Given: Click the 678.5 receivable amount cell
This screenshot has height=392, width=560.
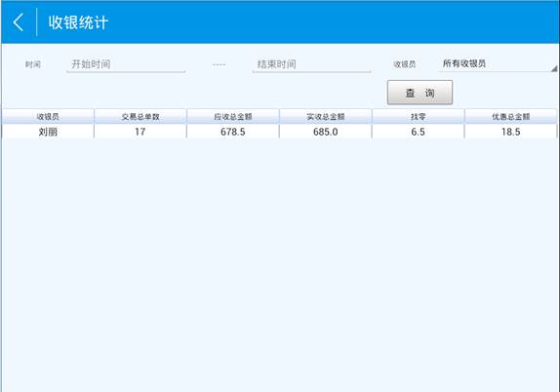Looking at the screenshot, I should (x=233, y=132).
